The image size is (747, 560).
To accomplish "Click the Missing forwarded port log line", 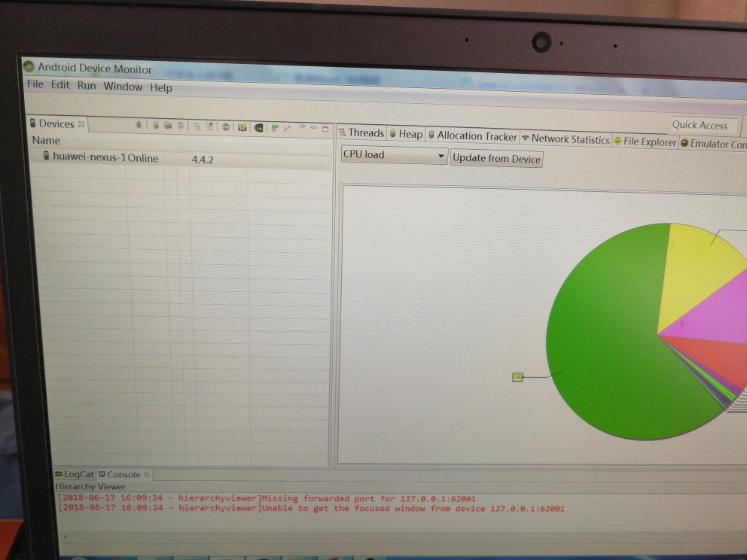I will tap(267, 498).
